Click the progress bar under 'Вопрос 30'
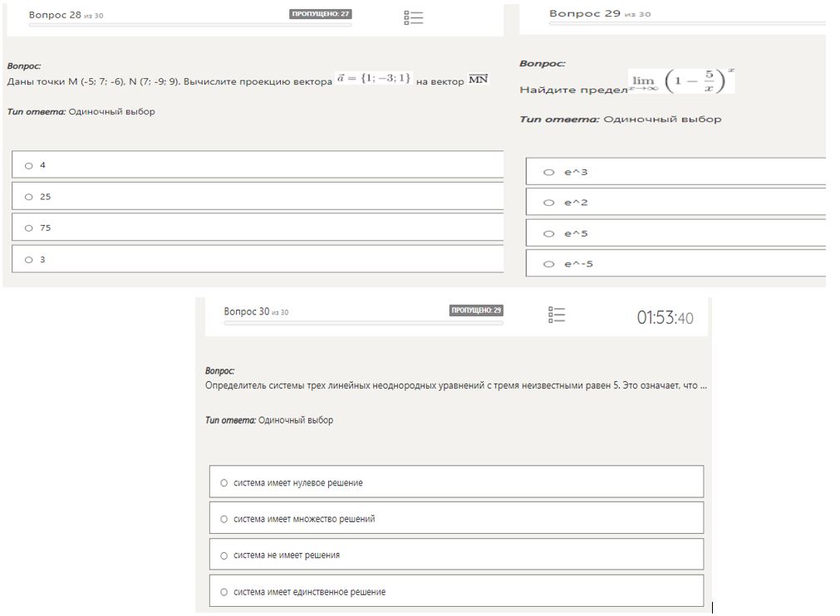The height and width of the screenshot is (616, 840). point(363,323)
